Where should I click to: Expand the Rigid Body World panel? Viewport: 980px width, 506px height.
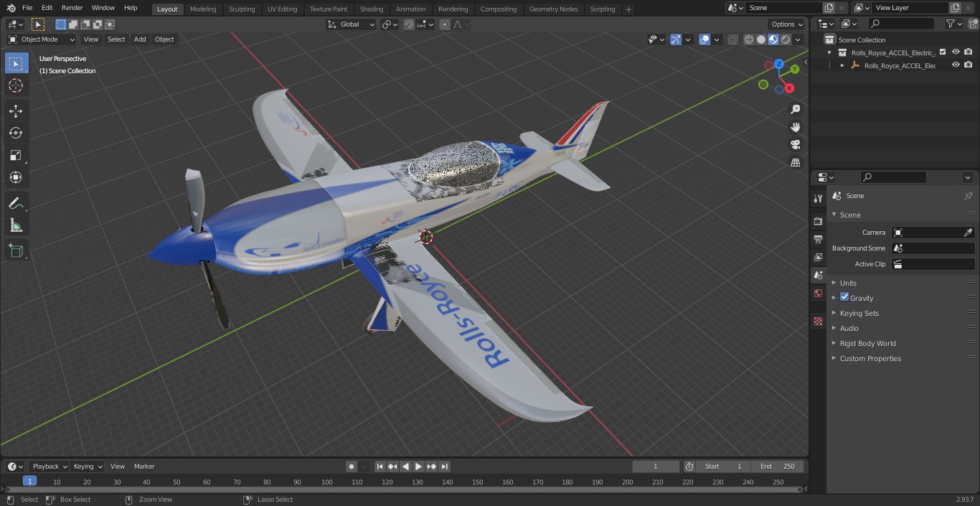[x=868, y=343]
